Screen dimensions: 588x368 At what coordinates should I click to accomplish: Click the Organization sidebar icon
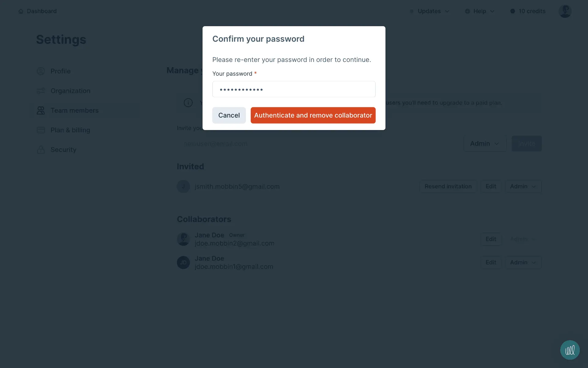tap(41, 91)
